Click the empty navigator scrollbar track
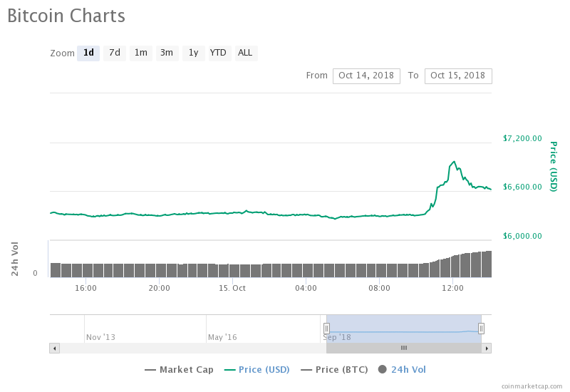Screen dimensions: 570x392 coord(192,349)
